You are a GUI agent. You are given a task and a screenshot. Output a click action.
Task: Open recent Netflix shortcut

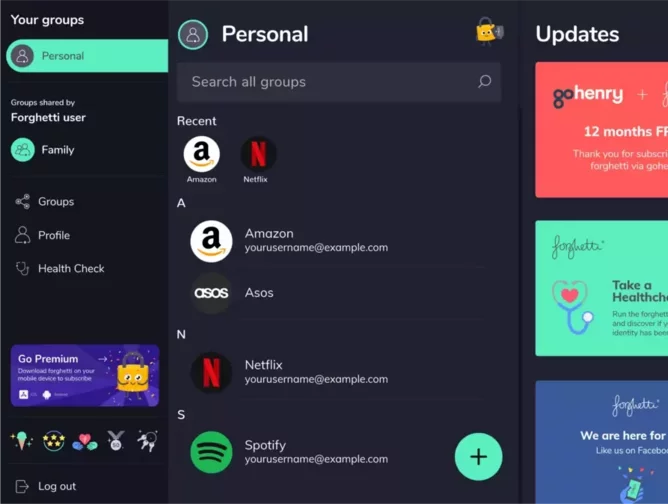258,160
